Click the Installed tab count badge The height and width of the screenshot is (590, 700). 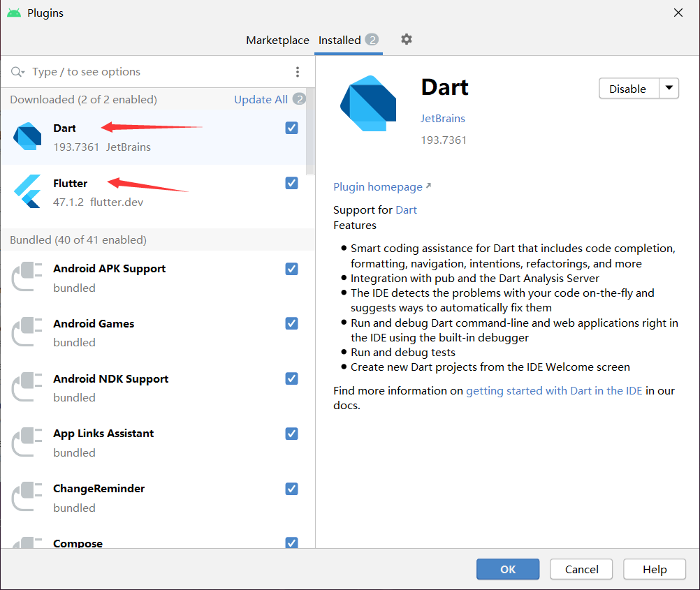[x=372, y=40]
